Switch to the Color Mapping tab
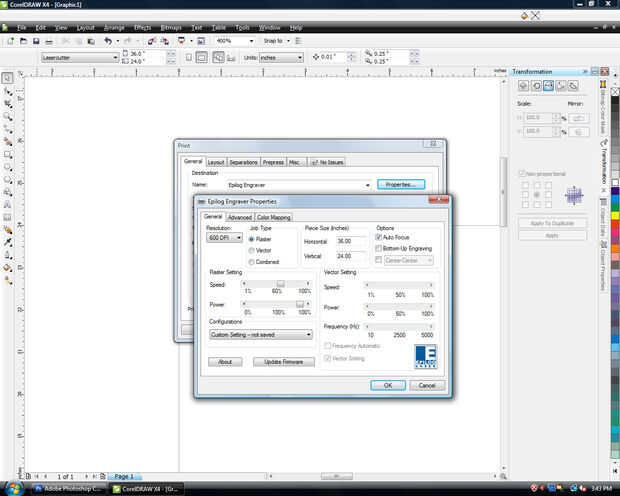 pyautogui.click(x=274, y=217)
